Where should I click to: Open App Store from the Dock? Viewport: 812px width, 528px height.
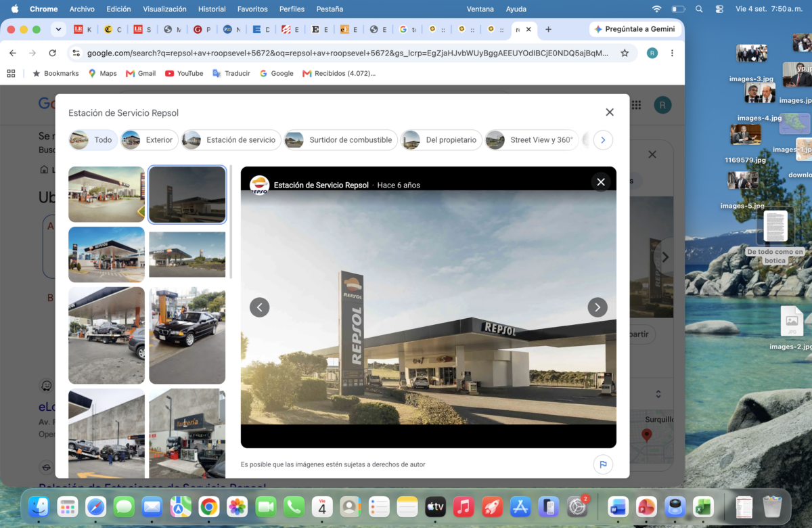point(520,506)
